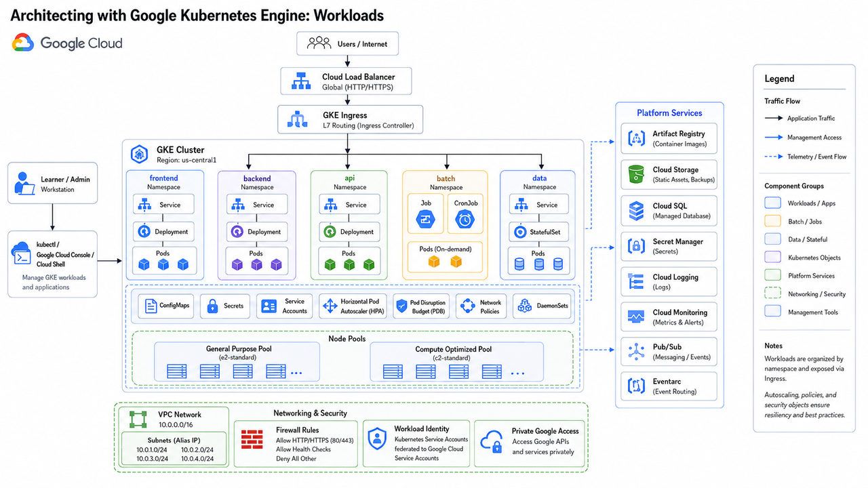Click the Notes heading in legend
This screenshot has width=868, height=488.
click(774, 346)
